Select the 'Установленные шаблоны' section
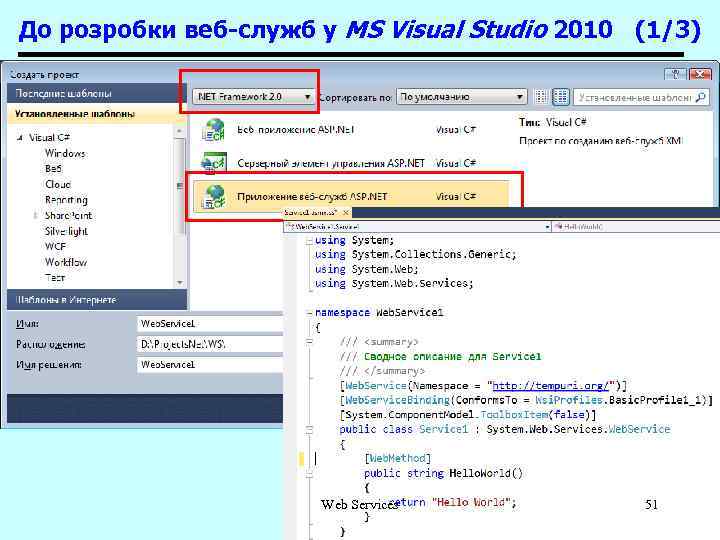Screen dimensions: 720x540 (x=96, y=114)
